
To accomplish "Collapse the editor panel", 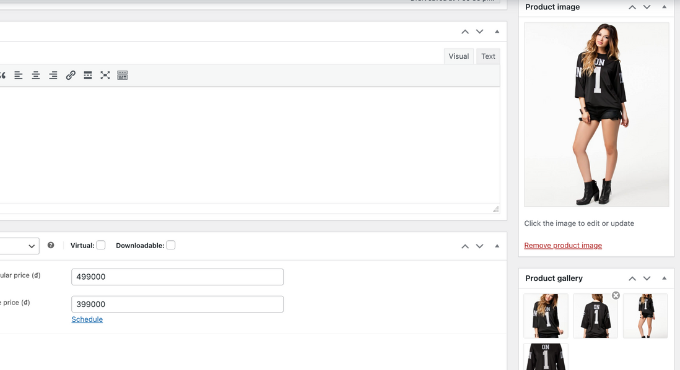I will pyautogui.click(x=497, y=32).
